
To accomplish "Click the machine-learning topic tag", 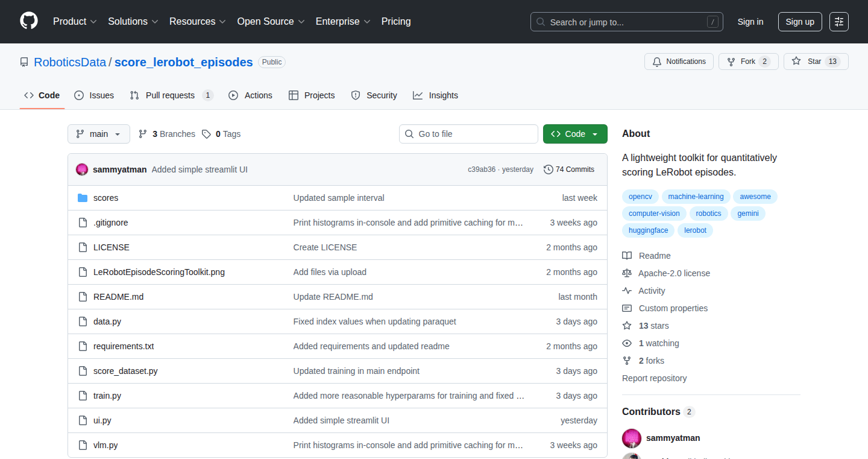I will (x=696, y=197).
